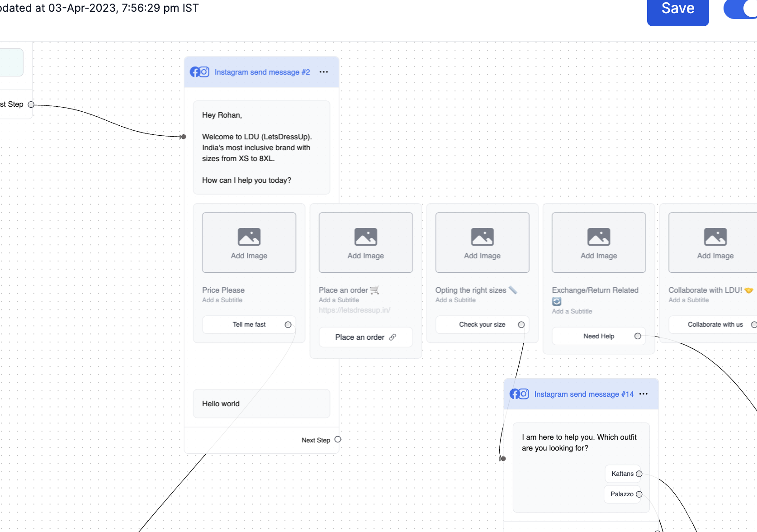The image size is (757, 532).
Task: Click the Facebook icon on message #2 header
Action: point(194,71)
